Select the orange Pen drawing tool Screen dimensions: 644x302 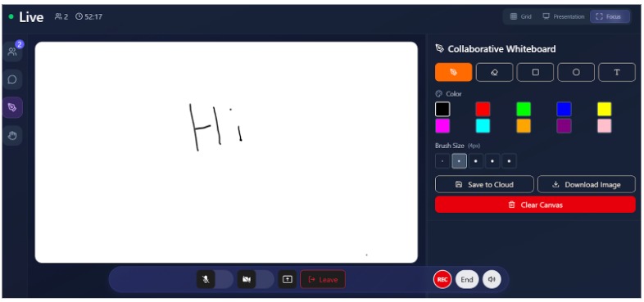tap(453, 72)
